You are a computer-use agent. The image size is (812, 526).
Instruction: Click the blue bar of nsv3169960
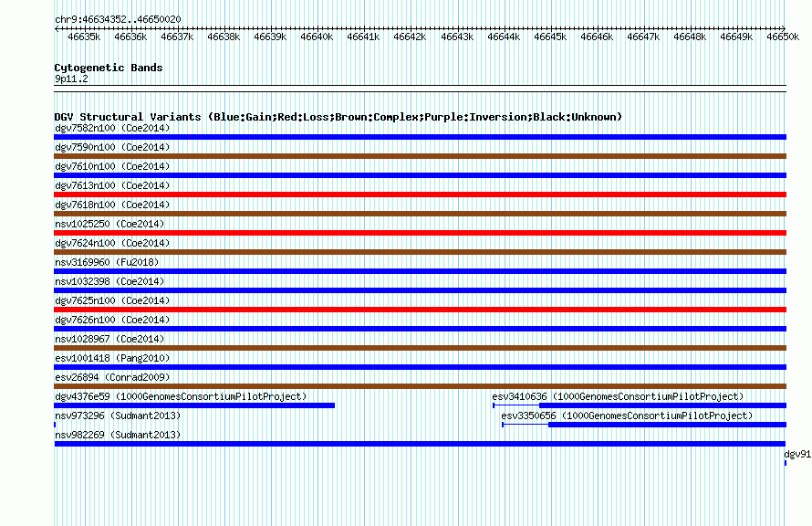pos(420,271)
